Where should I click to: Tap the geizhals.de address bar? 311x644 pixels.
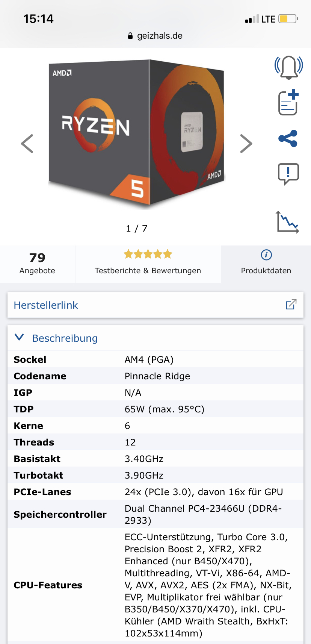155,36
